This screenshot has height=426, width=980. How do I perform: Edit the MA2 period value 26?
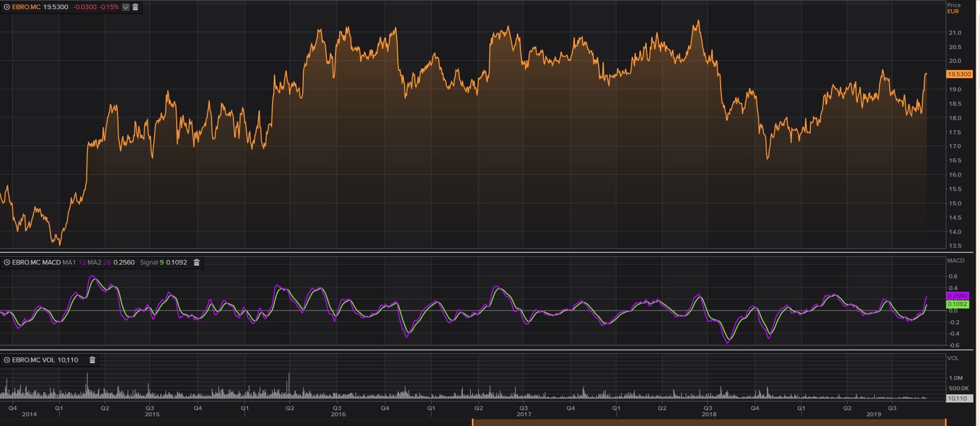107,263
